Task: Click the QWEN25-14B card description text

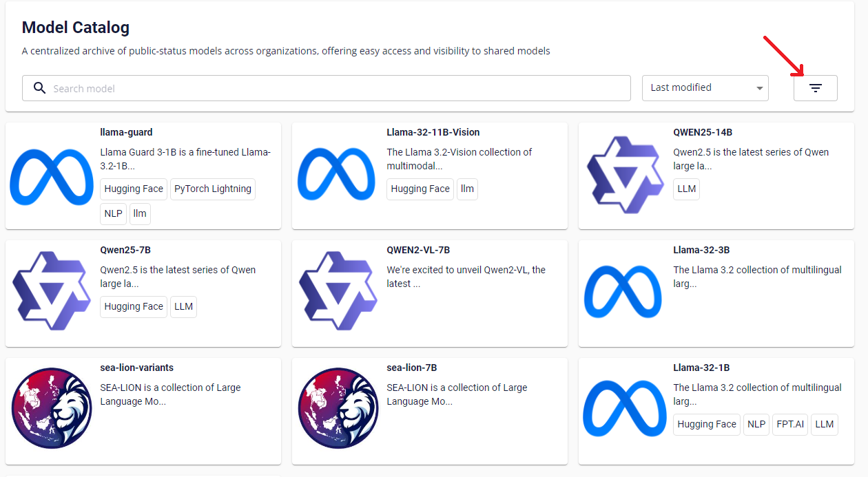Action: pyautogui.click(x=752, y=159)
